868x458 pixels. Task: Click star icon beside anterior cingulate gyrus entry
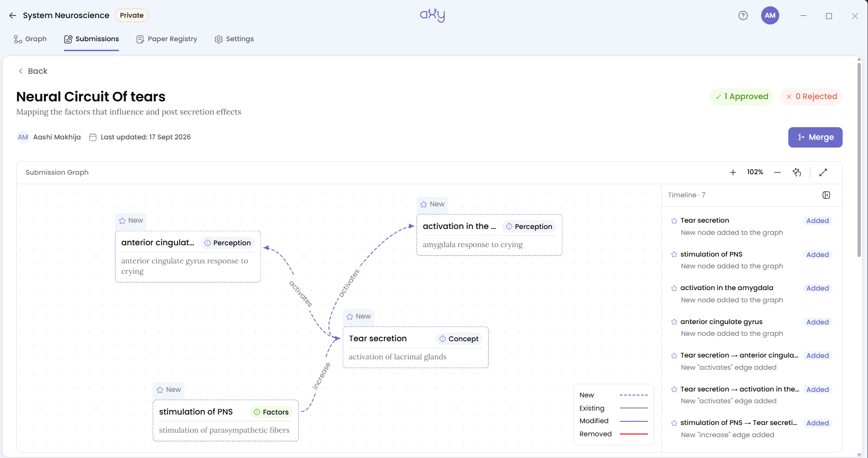click(674, 322)
